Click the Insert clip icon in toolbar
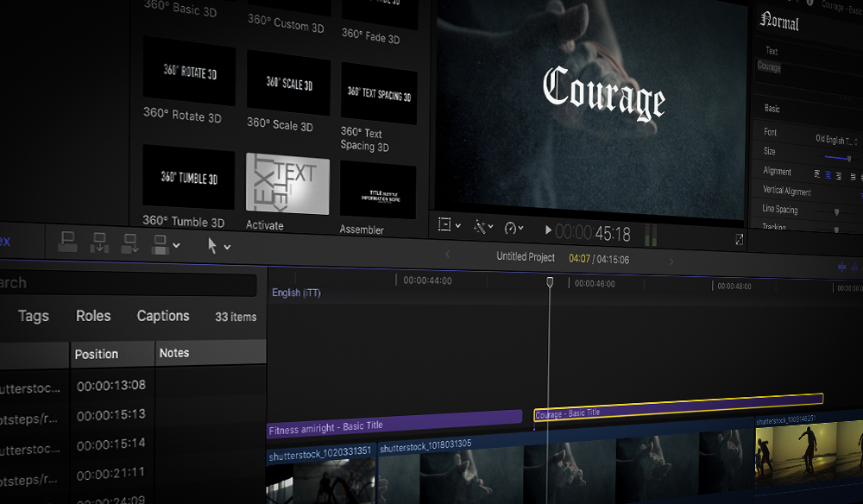This screenshot has height=504, width=863. click(98, 244)
